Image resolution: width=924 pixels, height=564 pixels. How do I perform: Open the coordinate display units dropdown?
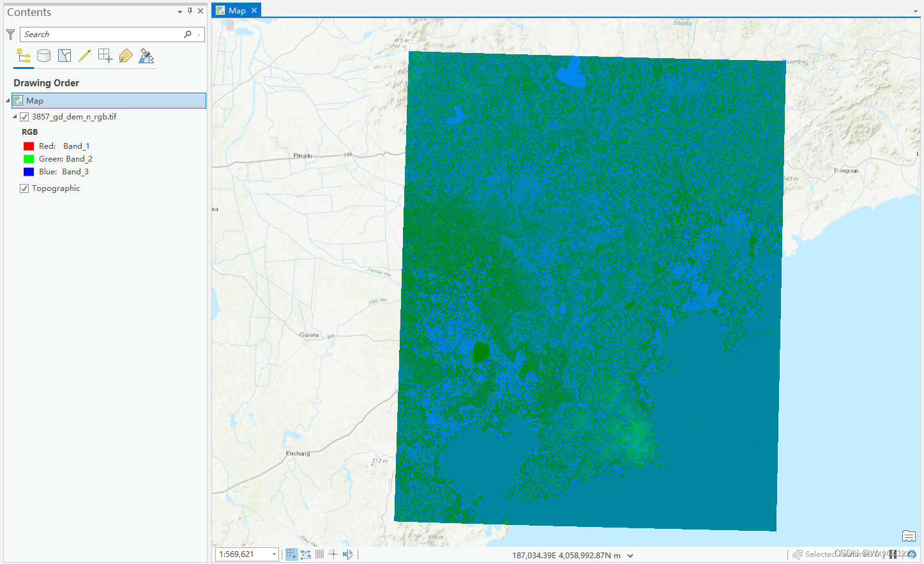[630, 556]
